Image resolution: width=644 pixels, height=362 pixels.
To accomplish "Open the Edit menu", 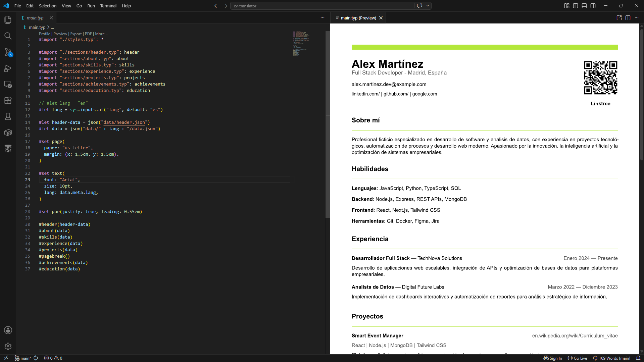I will click(30, 6).
